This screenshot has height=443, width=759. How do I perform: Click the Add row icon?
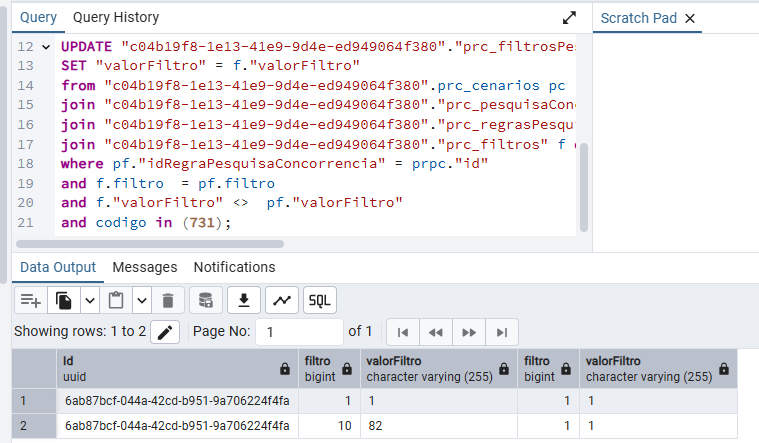[x=31, y=300]
